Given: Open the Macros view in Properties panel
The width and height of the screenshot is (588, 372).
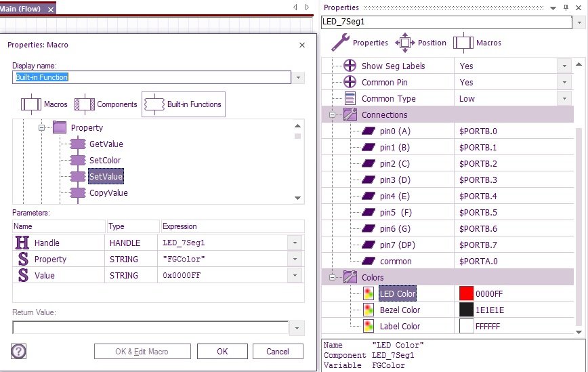Looking at the screenshot, I should coord(478,43).
